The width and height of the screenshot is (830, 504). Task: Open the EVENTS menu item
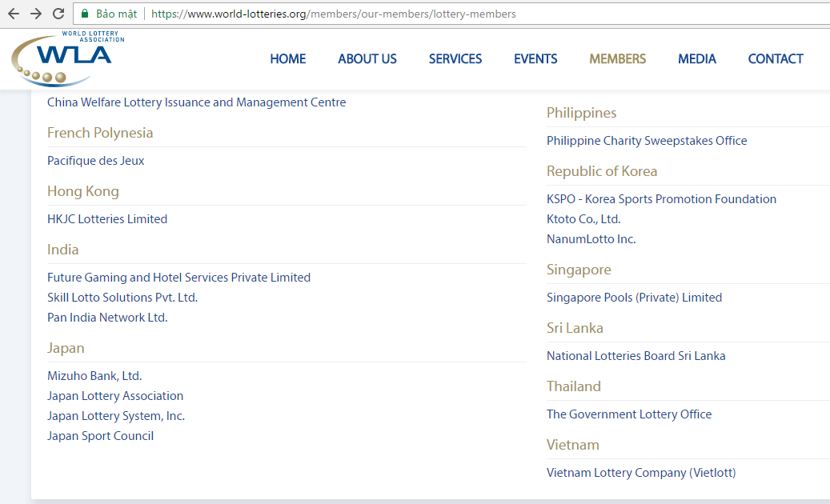(535, 58)
